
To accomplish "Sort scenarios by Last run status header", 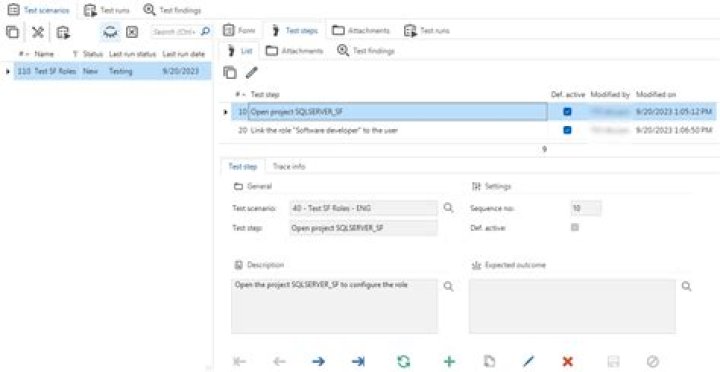I will (133, 54).
